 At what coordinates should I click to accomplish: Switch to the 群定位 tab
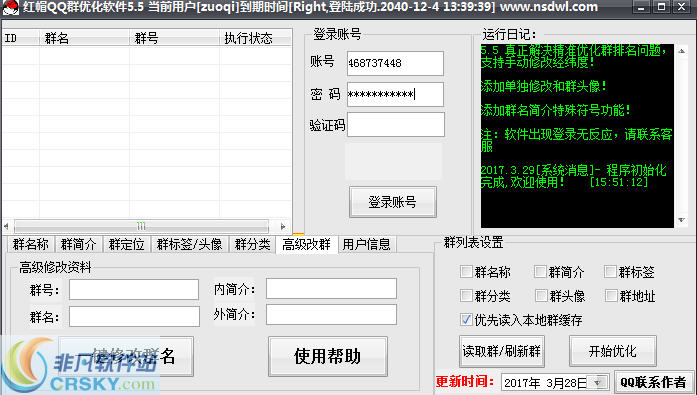pyautogui.click(x=127, y=244)
